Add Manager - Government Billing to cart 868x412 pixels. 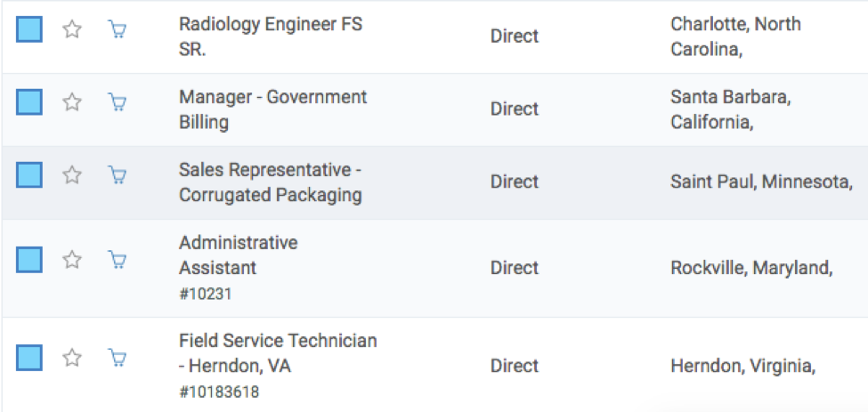(117, 102)
